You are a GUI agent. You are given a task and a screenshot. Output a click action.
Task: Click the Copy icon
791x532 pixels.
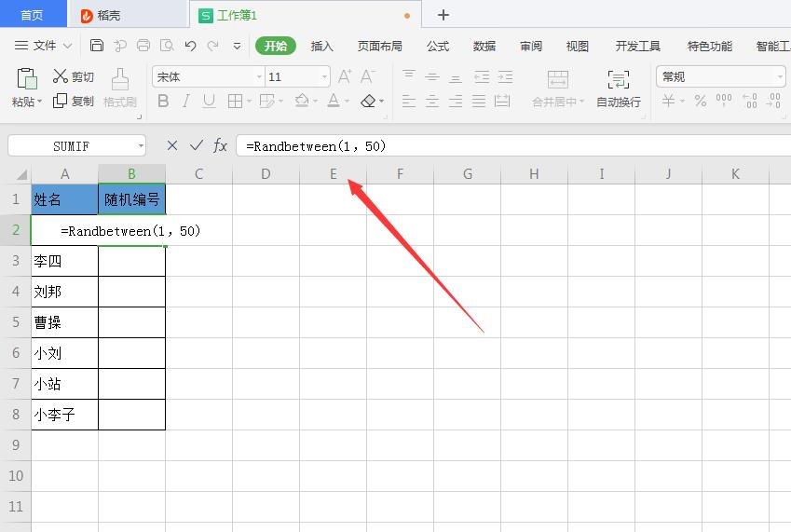click(x=60, y=101)
